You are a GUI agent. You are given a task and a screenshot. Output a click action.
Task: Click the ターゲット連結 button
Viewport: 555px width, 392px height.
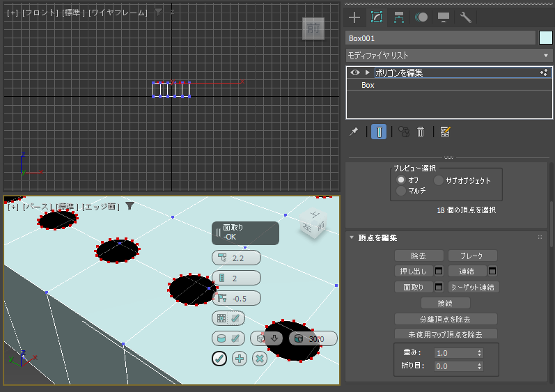474,287
